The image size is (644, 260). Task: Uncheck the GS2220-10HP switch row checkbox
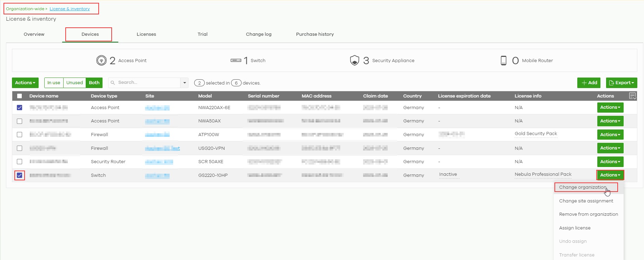tap(20, 175)
